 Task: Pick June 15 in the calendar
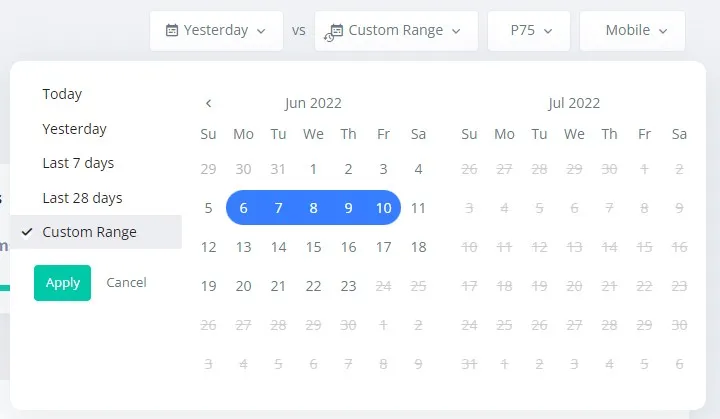(x=313, y=247)
